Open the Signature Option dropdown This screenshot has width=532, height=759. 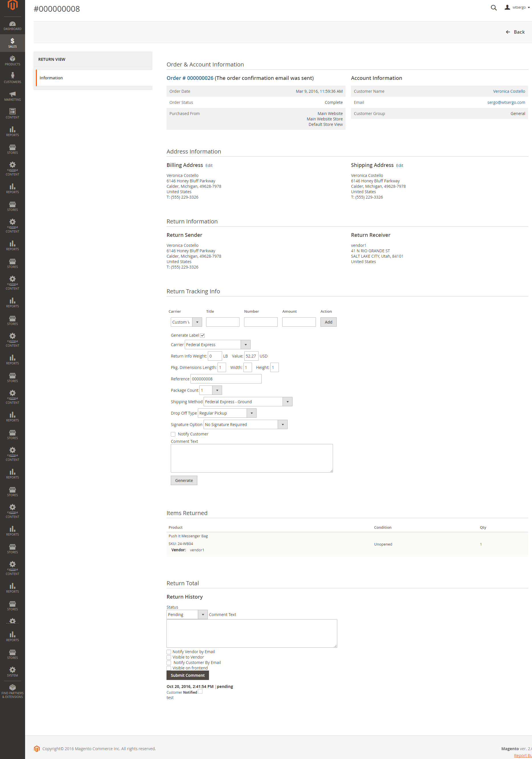(245, 425)
